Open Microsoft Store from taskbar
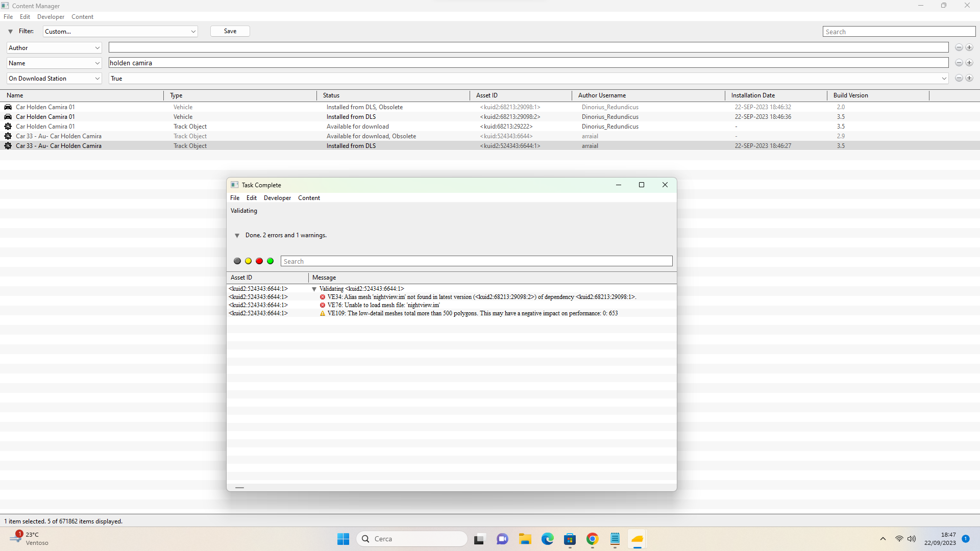The height and width of the screenshot is (551, 980). point(570,539)
